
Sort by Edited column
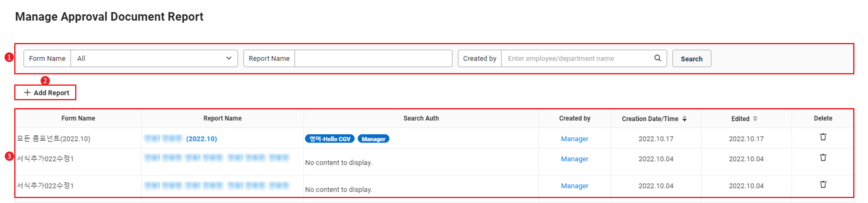pyautogui.click(x=755, y=118)
